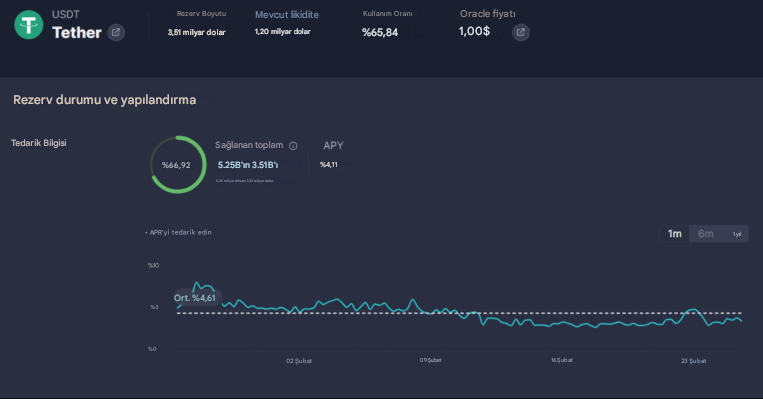
Task: Click the %4,11 APY value
Action: pos(329,165)
